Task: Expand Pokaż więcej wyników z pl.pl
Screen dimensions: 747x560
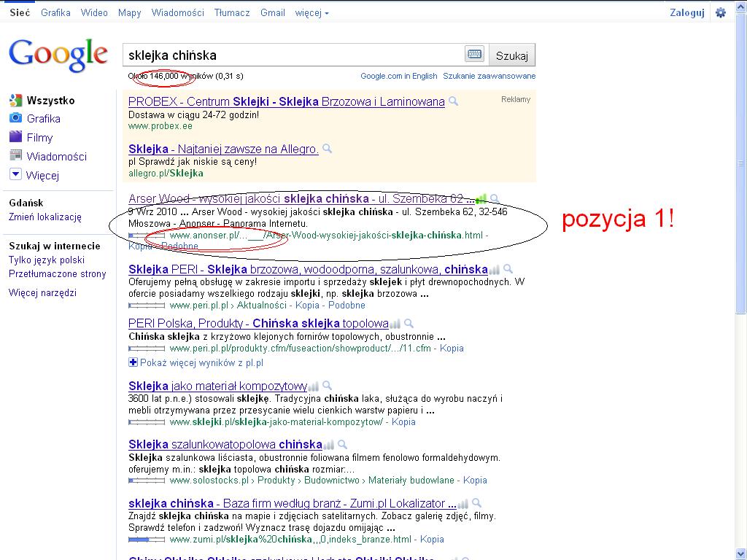Action: pyautogui.click(x=196, y=363)
